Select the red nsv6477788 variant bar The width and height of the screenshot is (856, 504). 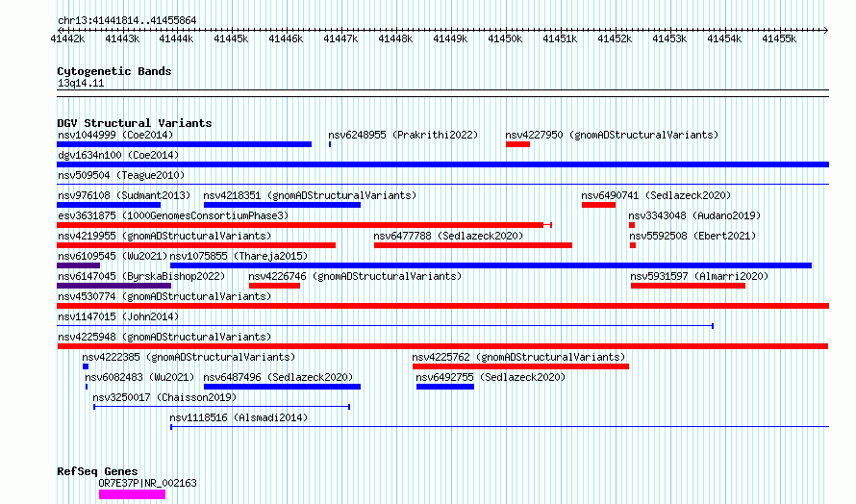click(x=473, y=245)
